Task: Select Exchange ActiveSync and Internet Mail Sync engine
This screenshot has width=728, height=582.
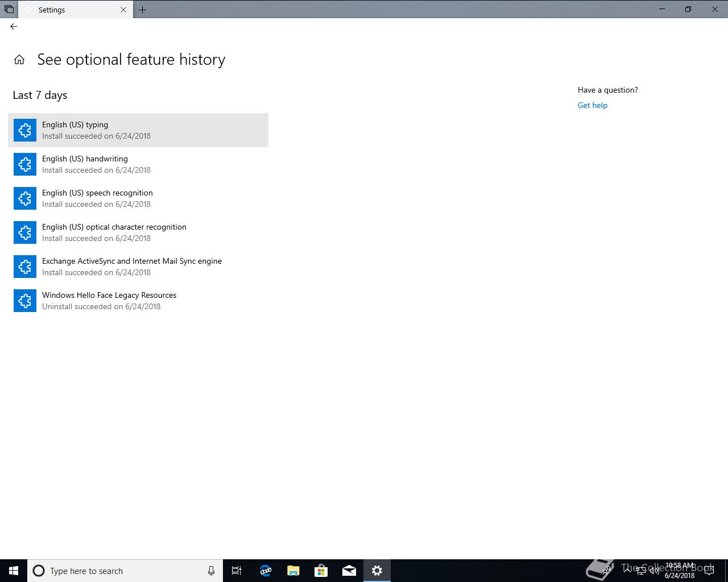Action: pyautogui.click(x=138, y=267)
